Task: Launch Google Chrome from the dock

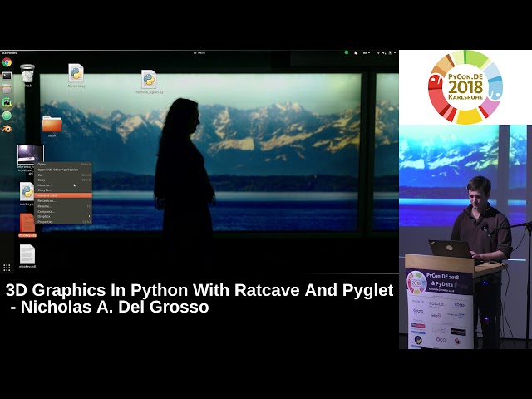Action: 7,62
